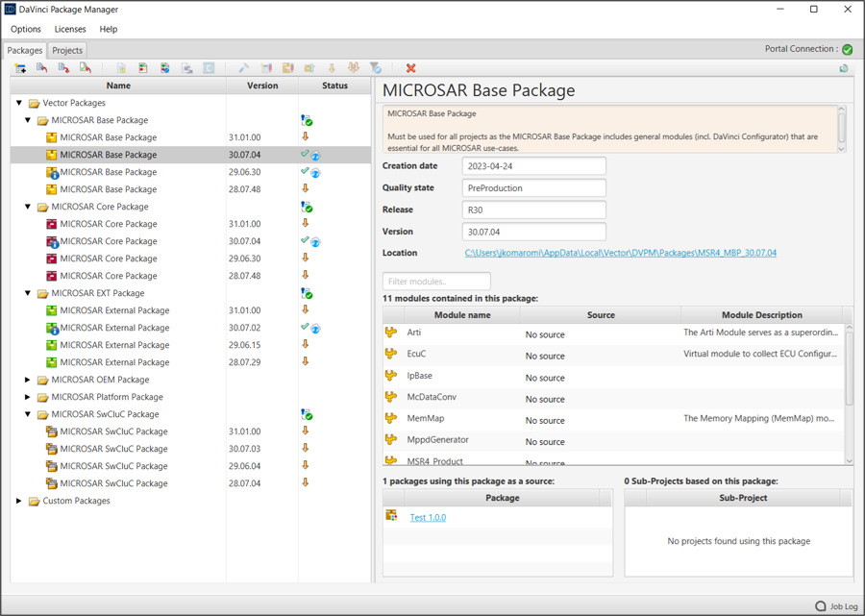Click the hammer tool toolbar icon
865x616 pixels.
tap(243, 68)
